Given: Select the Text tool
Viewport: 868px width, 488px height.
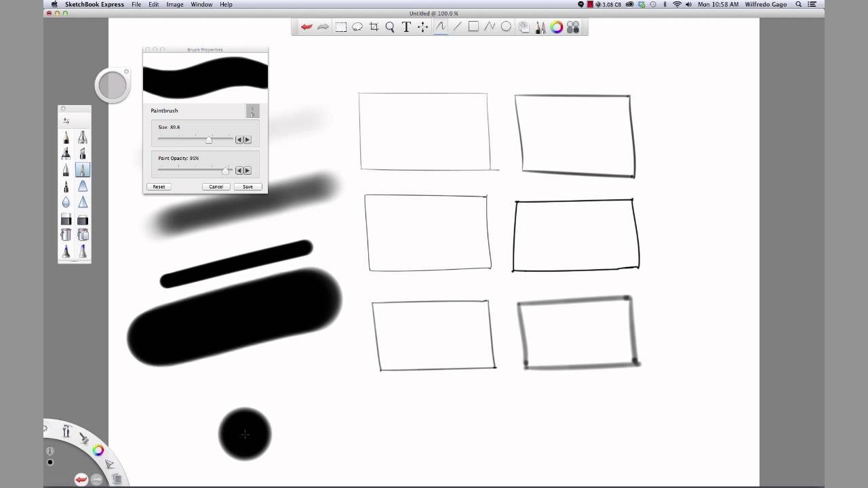Looking at the screenshot, I should (406, 27).
